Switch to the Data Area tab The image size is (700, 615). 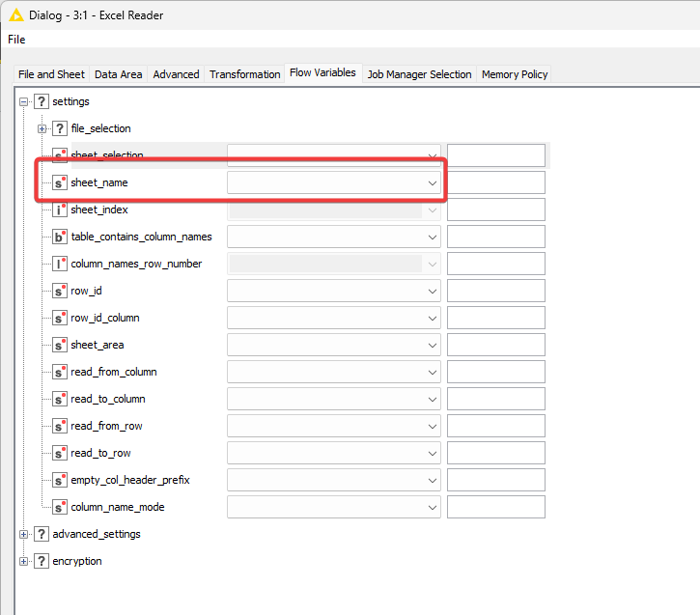pos(118,74)
